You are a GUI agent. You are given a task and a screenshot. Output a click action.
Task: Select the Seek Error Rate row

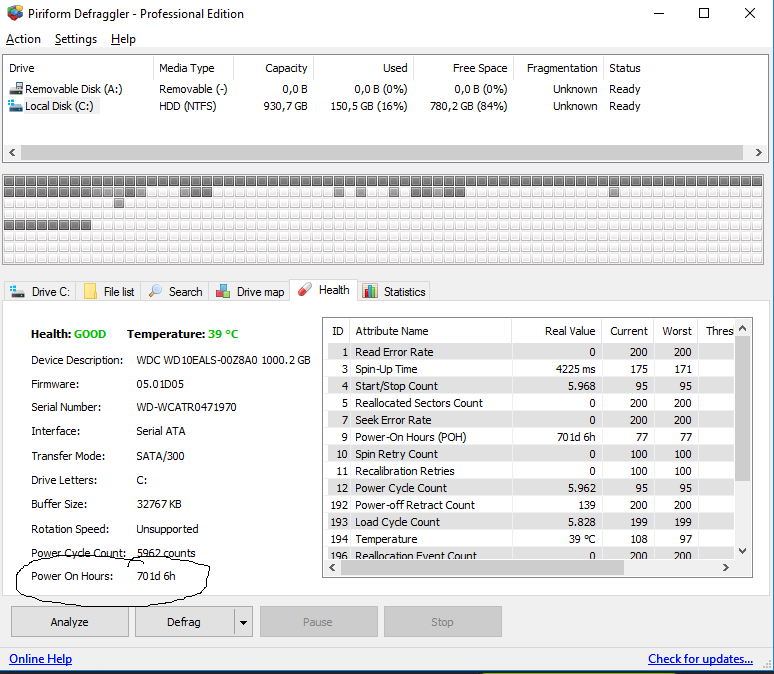(531, 420)
